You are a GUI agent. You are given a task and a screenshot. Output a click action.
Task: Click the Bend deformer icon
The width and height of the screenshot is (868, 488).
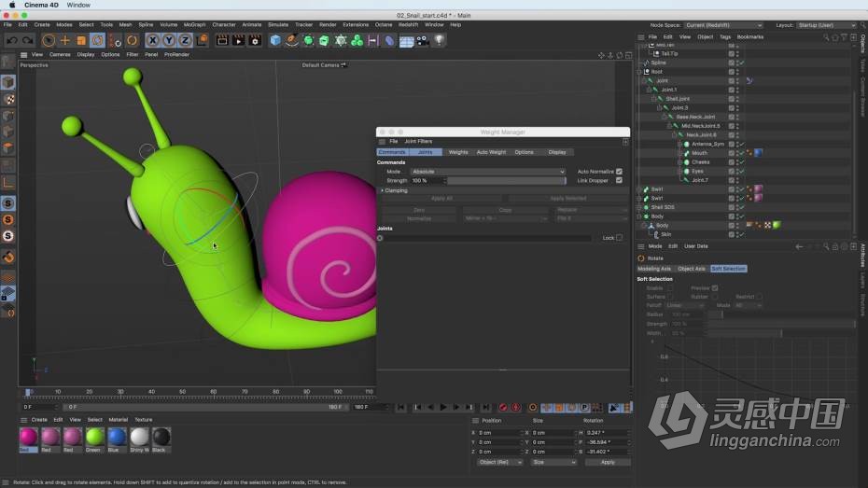click(389, 40)
